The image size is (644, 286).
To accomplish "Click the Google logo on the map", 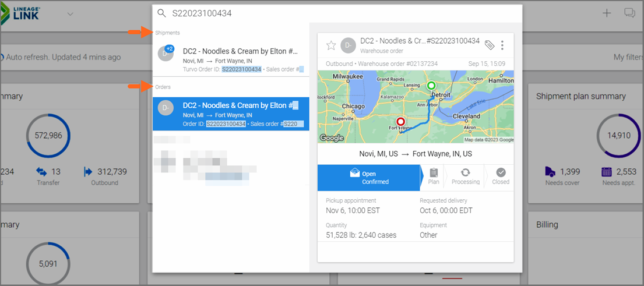I will pyautogui.click(x=332, y=138).
